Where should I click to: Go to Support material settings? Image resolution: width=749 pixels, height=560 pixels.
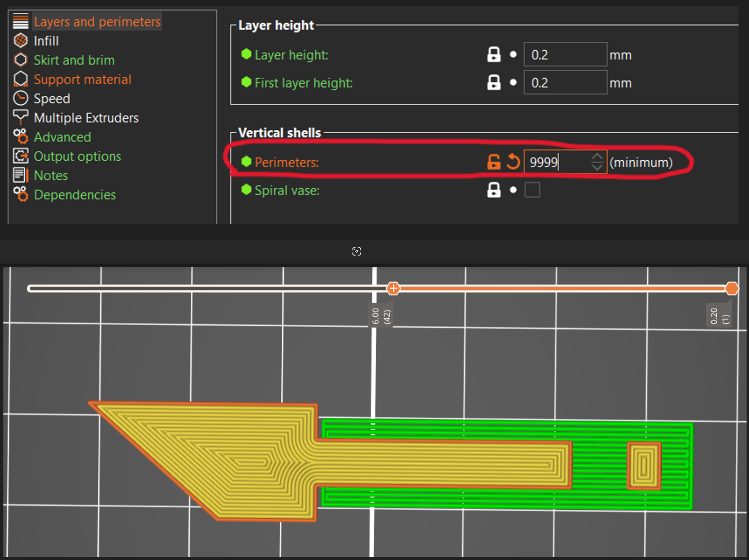(83, 80)
